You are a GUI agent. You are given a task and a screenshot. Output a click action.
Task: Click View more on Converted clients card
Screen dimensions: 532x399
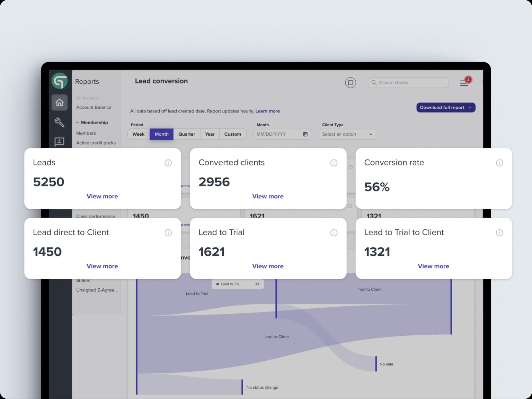[x=268, y=196]
